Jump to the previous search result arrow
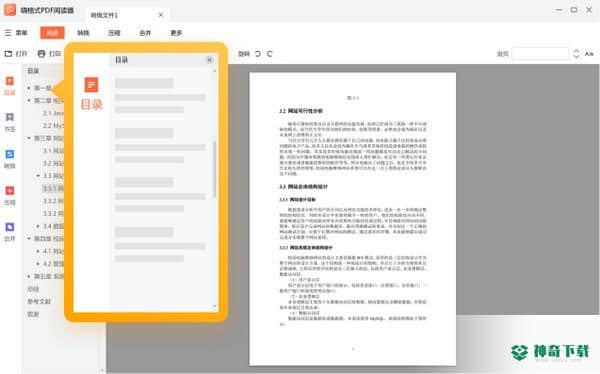The image size is (600, 374). [576, 51]
